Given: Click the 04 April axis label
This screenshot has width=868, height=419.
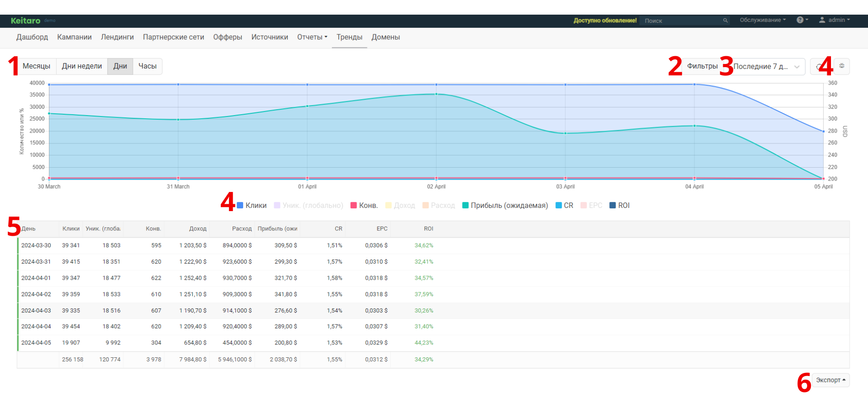Looking at the screenshot, I should pyautogui.click(x=694, y=186).
